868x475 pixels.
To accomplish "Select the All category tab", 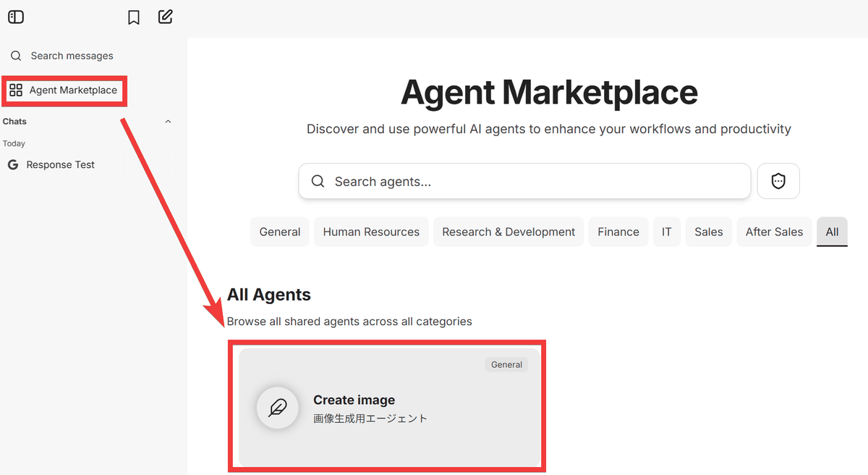I will pos(832,232).
